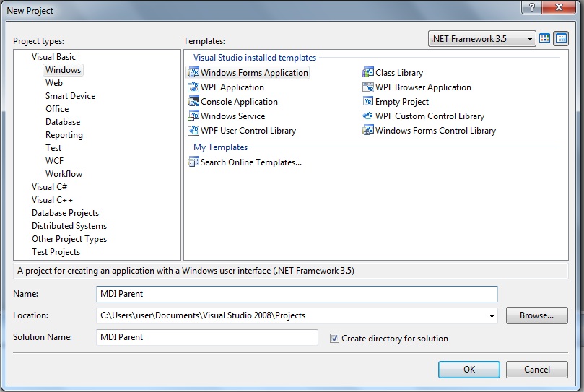Select the Web project type
584x392 pixels.
coord(54,83)
